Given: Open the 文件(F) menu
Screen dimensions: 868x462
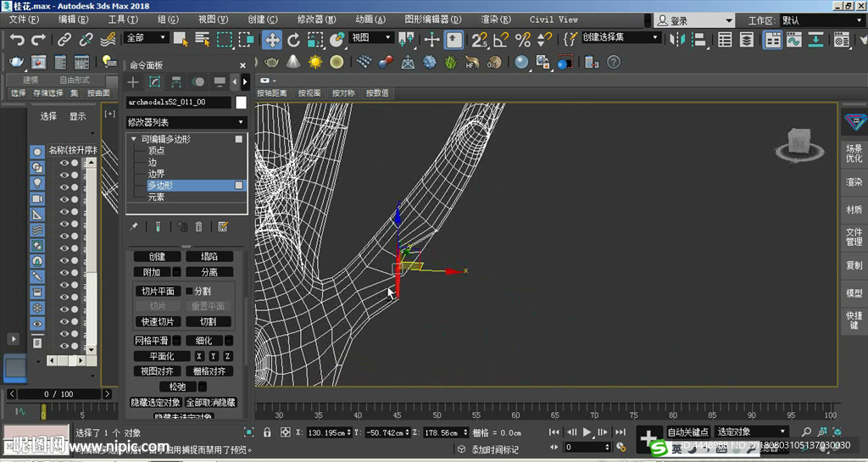Looking at the screenshot, I should [x=24, y=19].
